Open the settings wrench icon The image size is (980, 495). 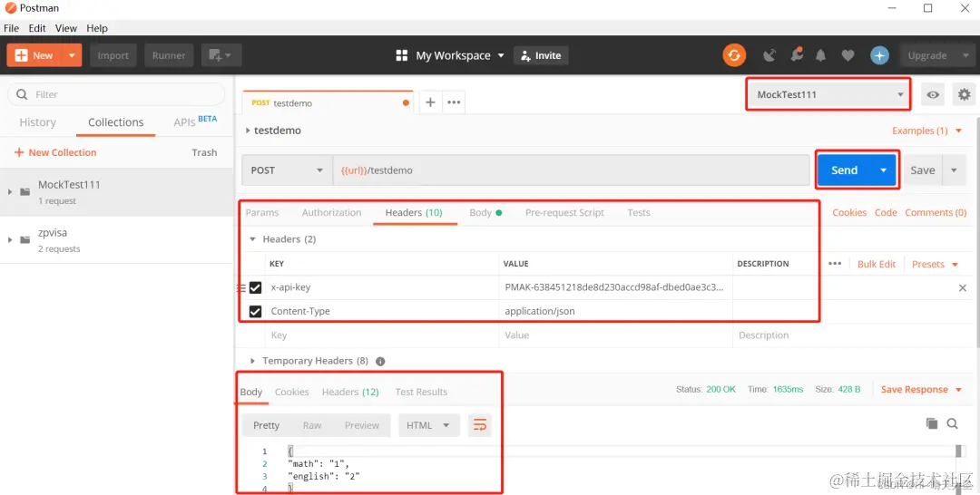(797, 55)
